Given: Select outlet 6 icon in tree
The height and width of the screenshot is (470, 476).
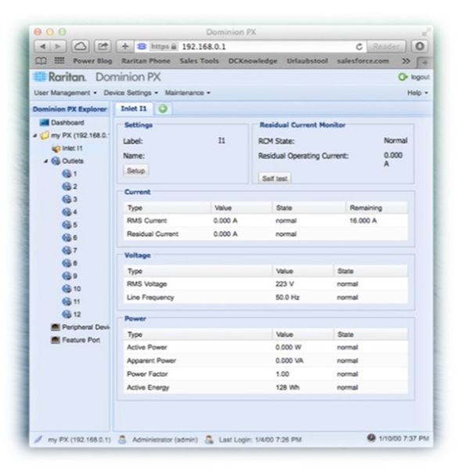Looking at the screenshot, I should (67, 237).
